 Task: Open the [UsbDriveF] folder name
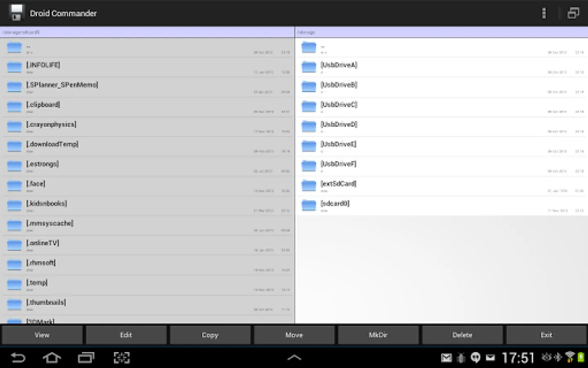339,164
